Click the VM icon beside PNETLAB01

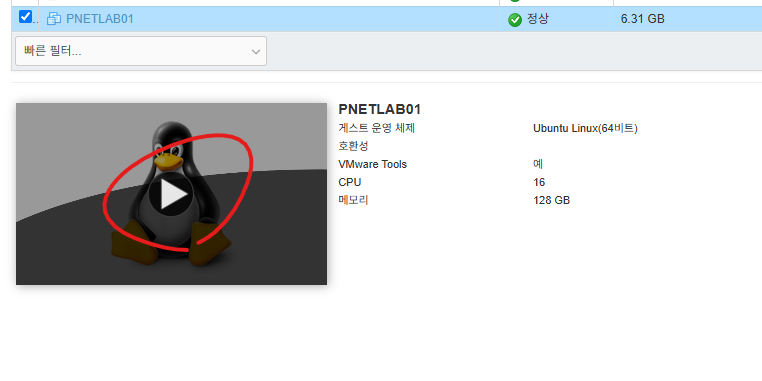(53, 19)
